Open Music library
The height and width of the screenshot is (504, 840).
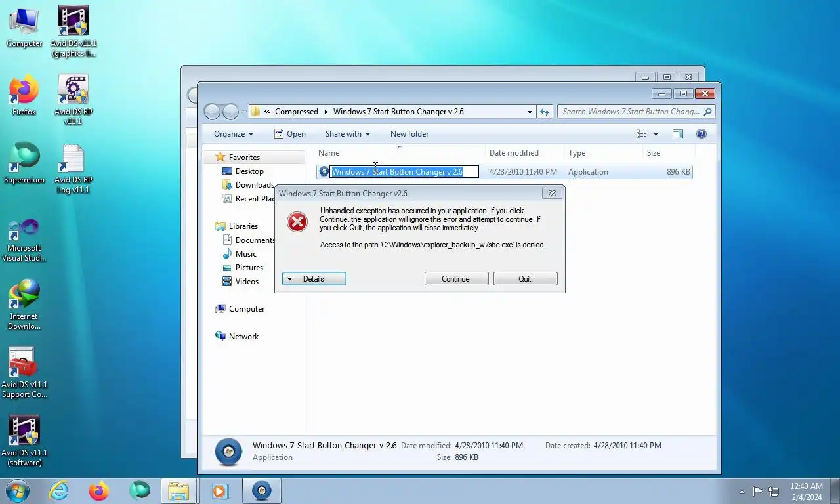click(x=245, y=254)
